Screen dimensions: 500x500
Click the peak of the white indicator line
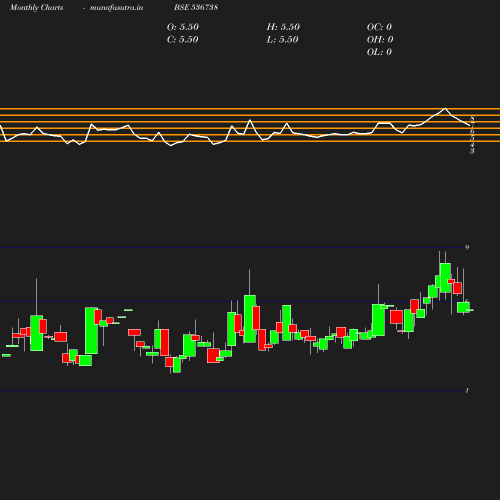click(x=445, y=108)
